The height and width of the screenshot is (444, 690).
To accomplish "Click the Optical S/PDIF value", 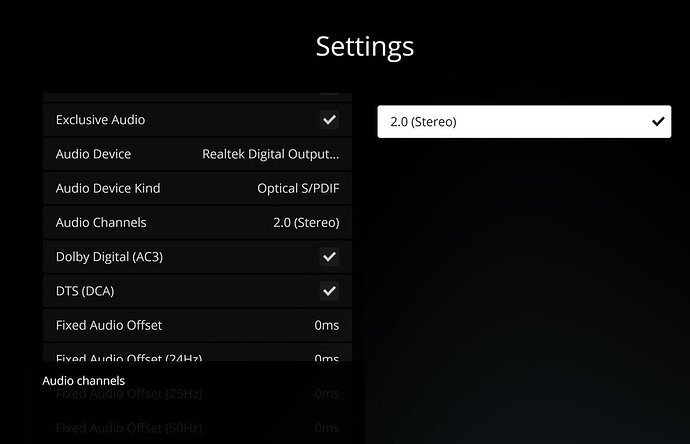I will pyautogui.click(x=298, y=188).
